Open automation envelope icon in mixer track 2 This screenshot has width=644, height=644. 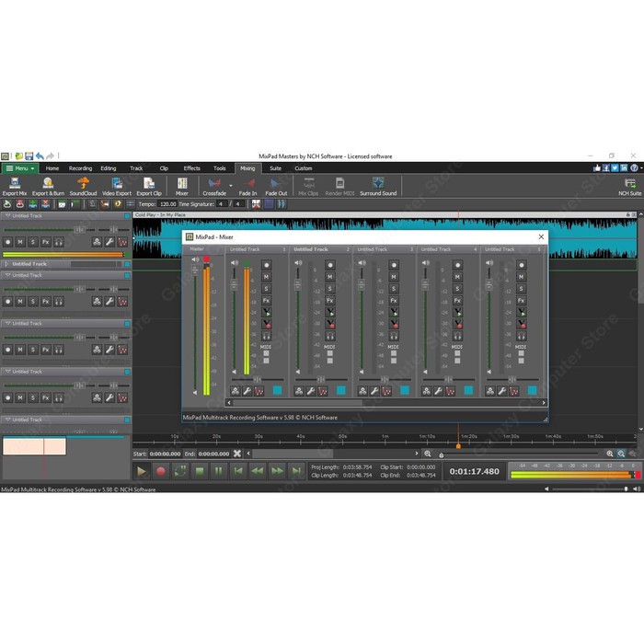click(x=323, y=391)
